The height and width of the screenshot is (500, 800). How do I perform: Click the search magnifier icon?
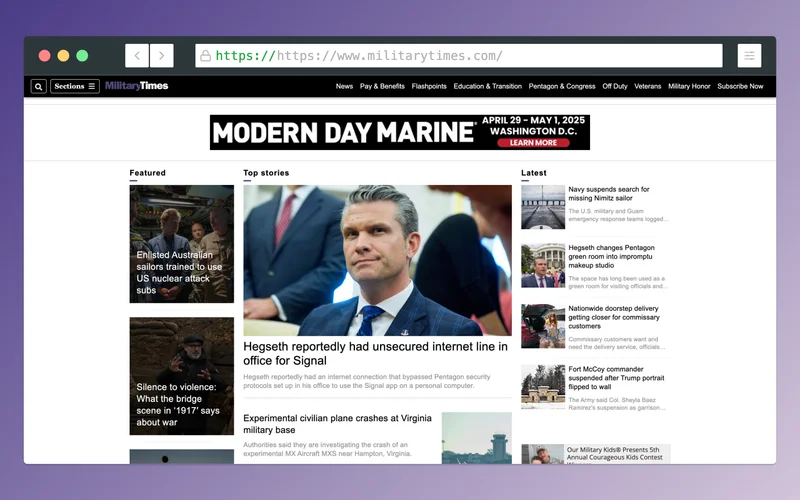[39, 87]
